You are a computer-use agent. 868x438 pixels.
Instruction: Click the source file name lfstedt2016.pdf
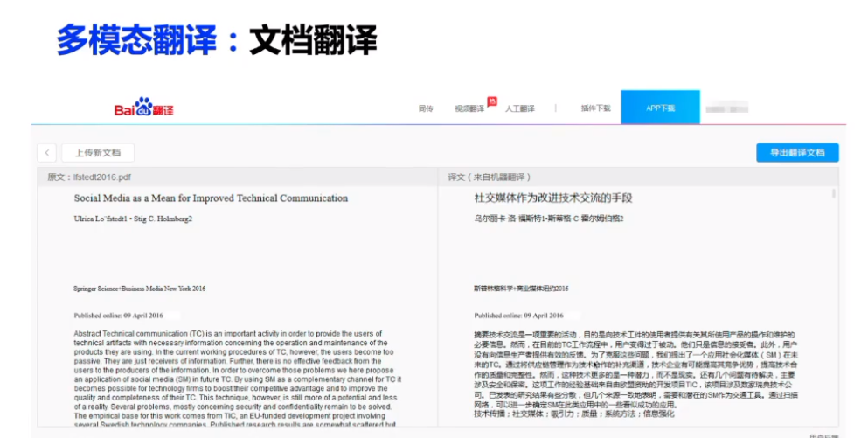coord(102,177)
